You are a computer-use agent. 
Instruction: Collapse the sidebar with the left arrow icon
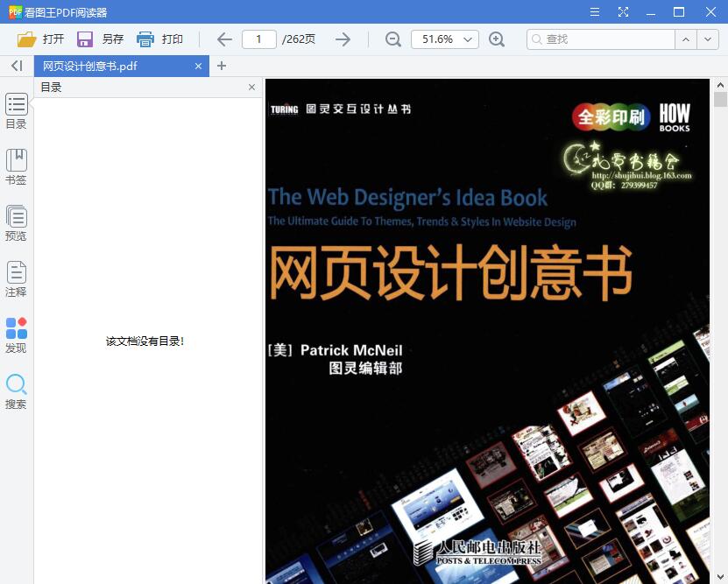[x=17, y=66]
